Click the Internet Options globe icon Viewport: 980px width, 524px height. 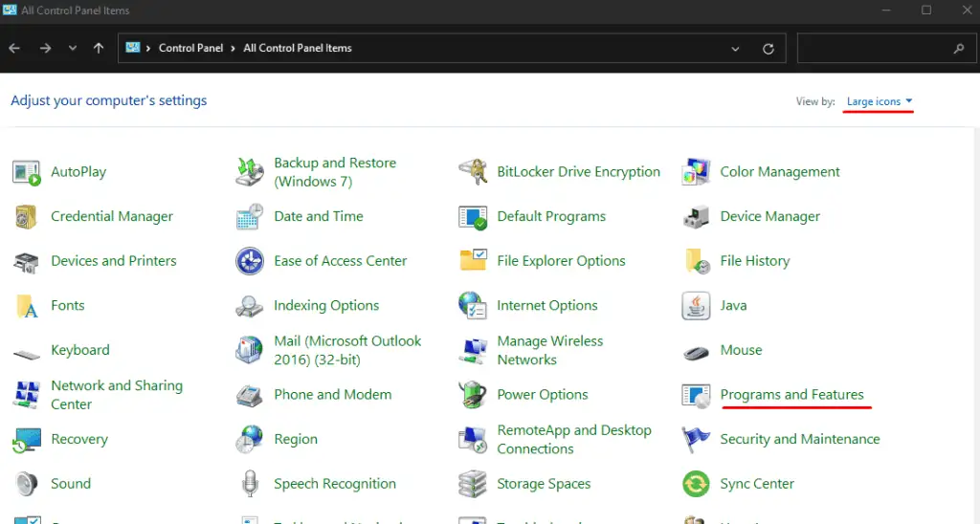click(473, 306)
